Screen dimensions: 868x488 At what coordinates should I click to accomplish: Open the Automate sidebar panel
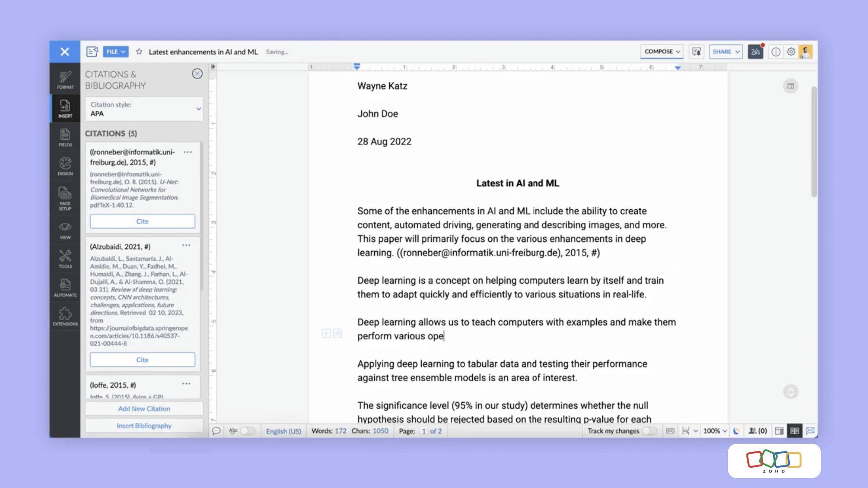tap(65, 288)
